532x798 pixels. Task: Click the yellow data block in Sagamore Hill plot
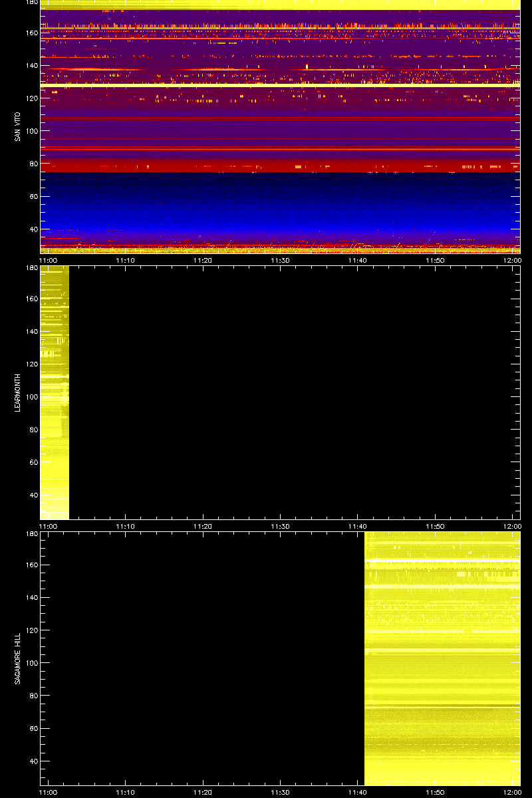point(442,658)
